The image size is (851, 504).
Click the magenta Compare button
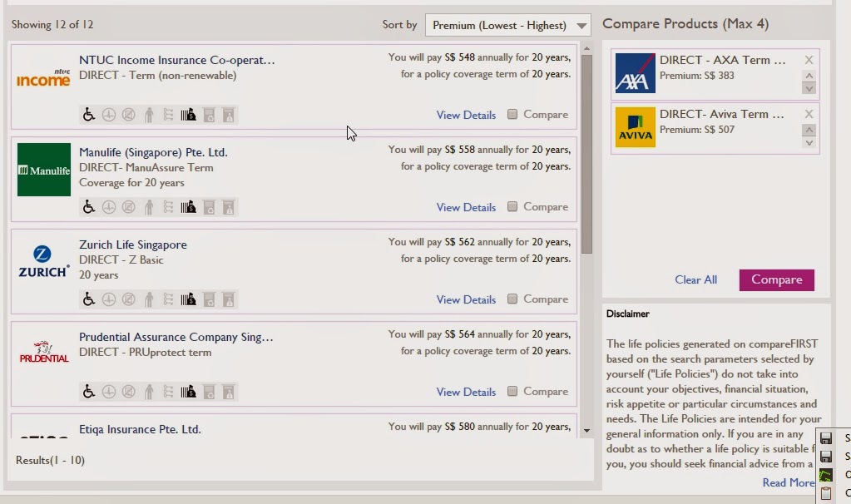(x=777, y=280)
